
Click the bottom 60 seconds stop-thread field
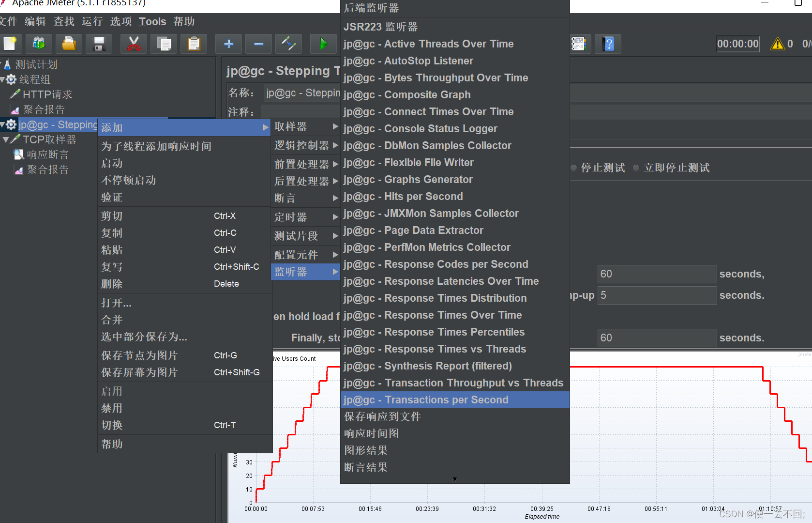click(657, 338)
